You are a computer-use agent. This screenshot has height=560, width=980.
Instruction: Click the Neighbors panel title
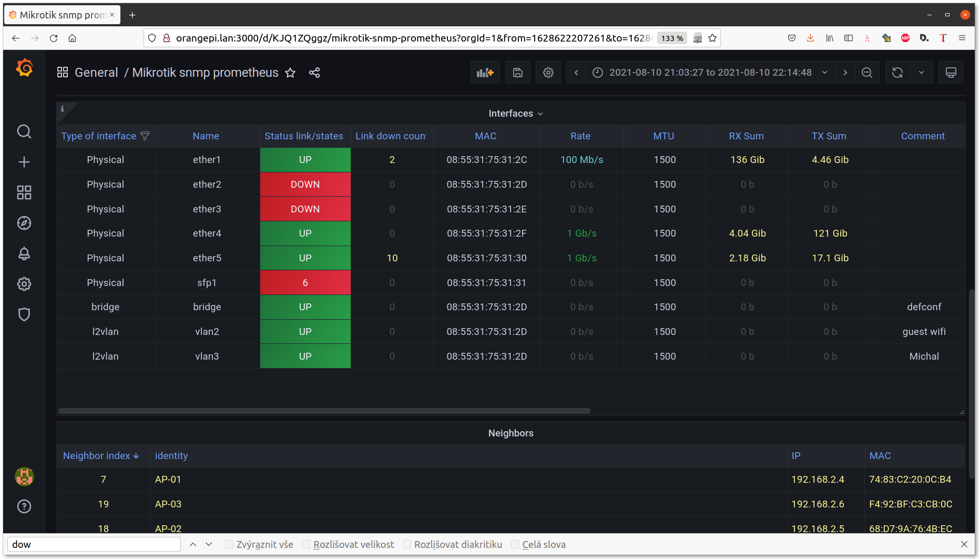coord(511,433)
